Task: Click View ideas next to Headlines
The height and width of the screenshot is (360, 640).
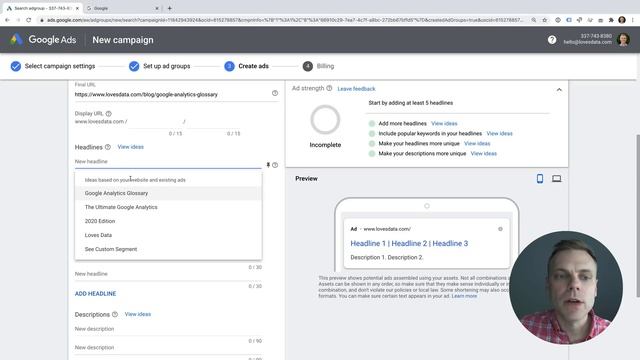Action: pyautogui.click(x=131, y=147)
